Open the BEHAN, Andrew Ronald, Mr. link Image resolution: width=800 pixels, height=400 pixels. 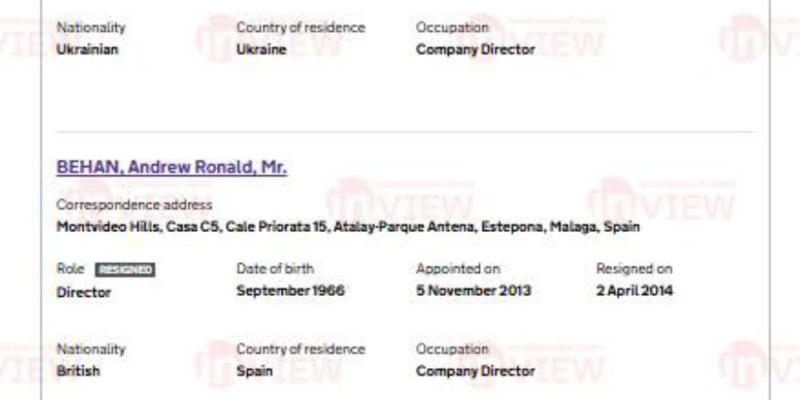tap(171, 168)
